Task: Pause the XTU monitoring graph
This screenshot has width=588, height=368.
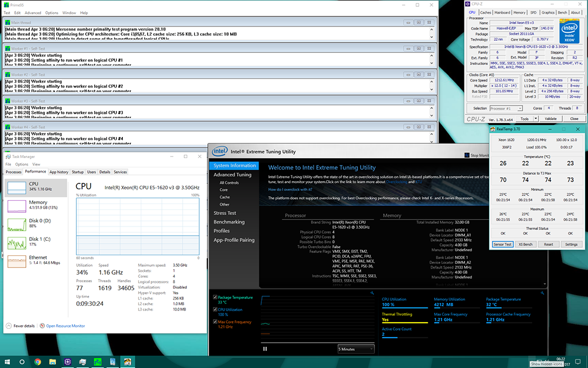Action: pyautogui.click(x=265, y=349)
